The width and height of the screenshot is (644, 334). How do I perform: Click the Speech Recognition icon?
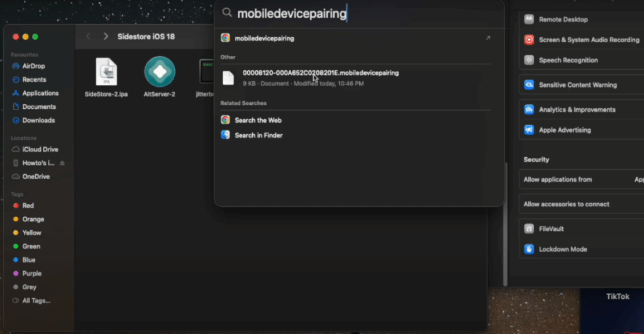pos(529,60)
